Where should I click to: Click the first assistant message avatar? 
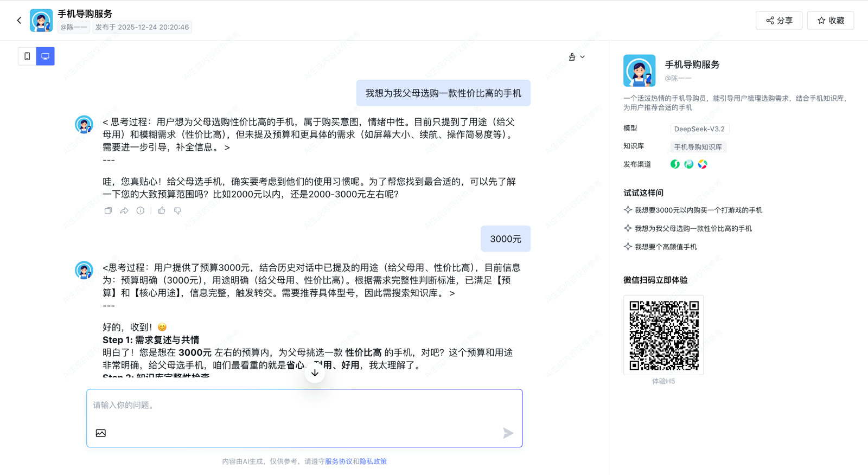[x=84, y=125]
